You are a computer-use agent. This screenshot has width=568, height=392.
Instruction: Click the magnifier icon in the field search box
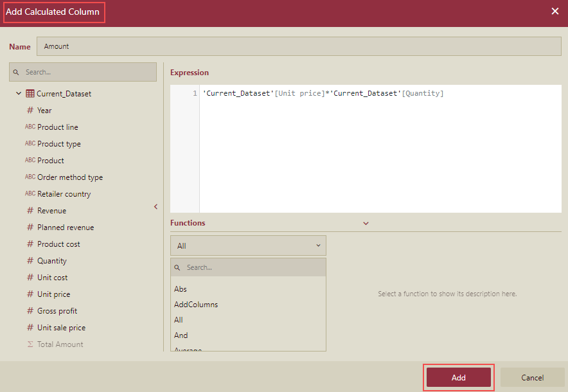tap(16, 71)
